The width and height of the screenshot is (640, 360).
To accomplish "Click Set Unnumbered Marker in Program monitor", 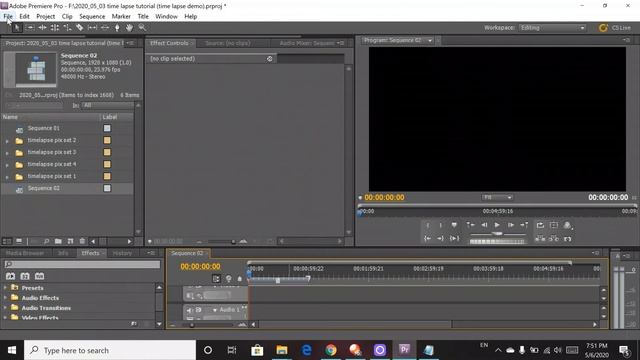I will coord(454,225).
